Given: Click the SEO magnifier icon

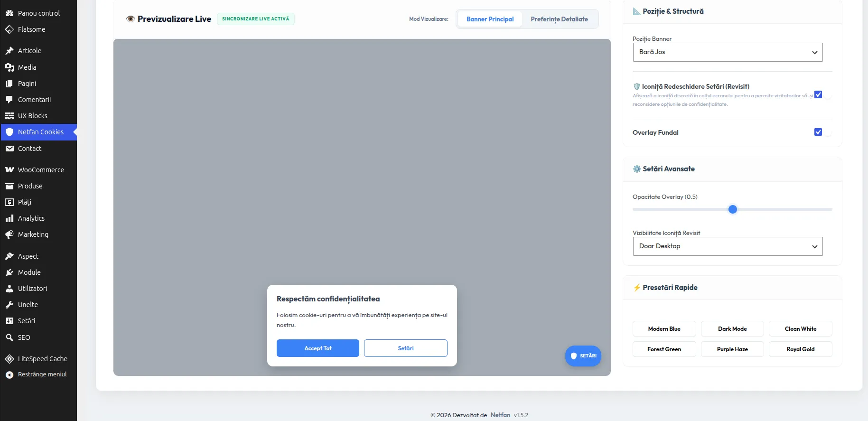Looking at the screenshot, I should [9, 337].
